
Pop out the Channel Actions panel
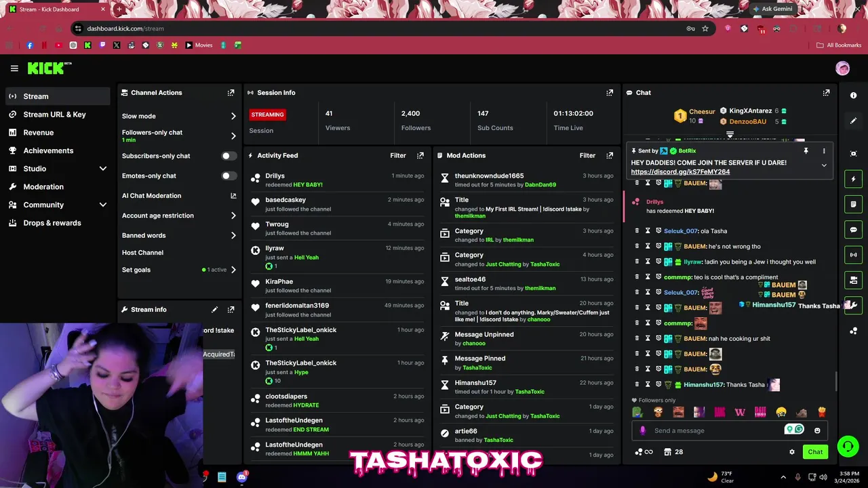coord(231,93)
